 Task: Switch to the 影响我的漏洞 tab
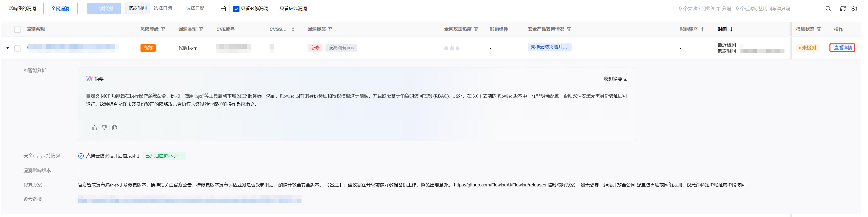22,9
